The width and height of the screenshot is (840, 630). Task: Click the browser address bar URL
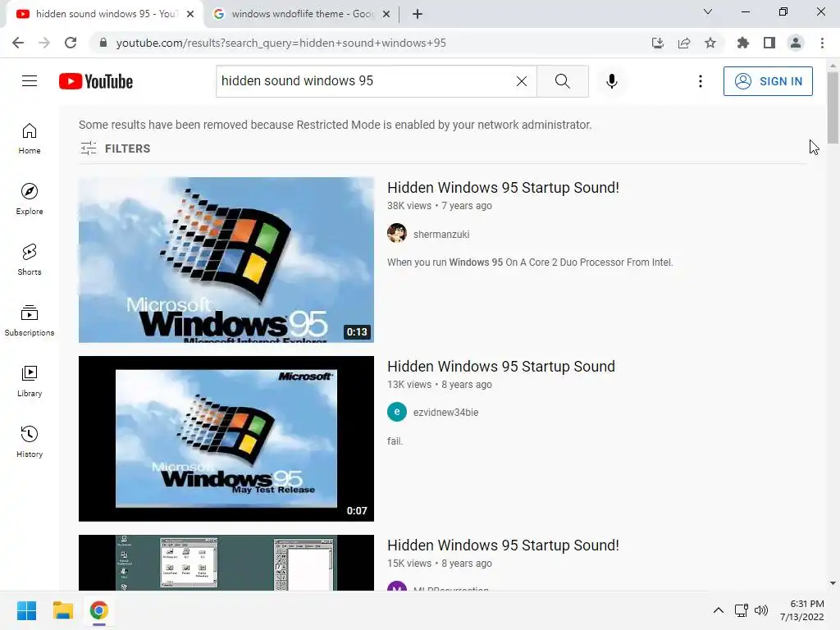[281, 43]
